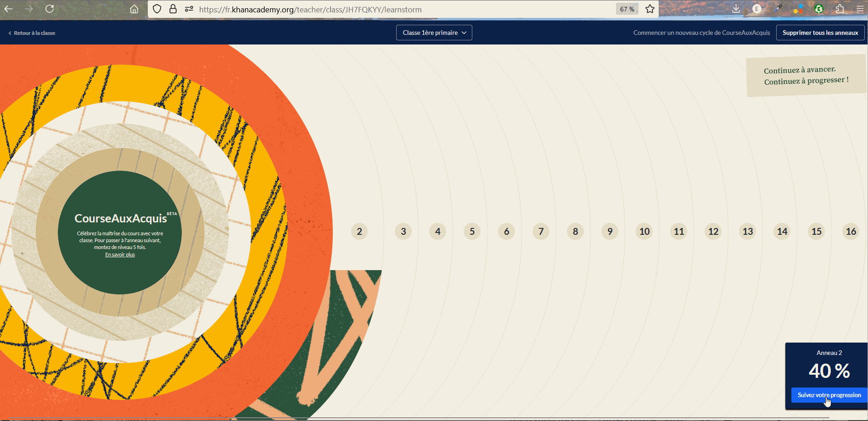Select ring marker 14

pos(782,232)
